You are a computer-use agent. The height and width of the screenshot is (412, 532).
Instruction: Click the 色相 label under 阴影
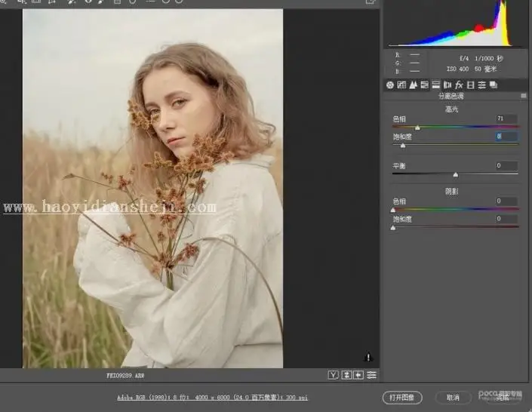[x=399, y=201]
